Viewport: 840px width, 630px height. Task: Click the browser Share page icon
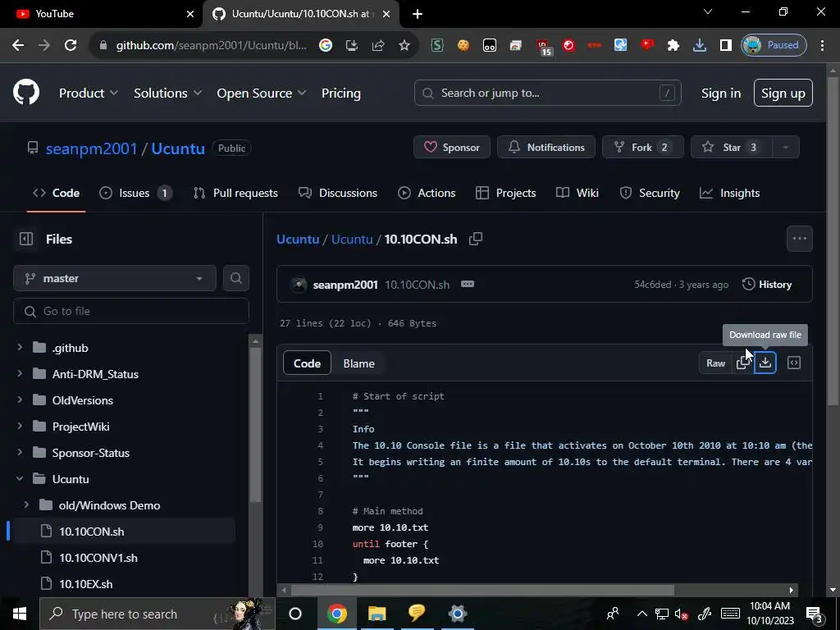pyautogui.click(x=378, y=45)
